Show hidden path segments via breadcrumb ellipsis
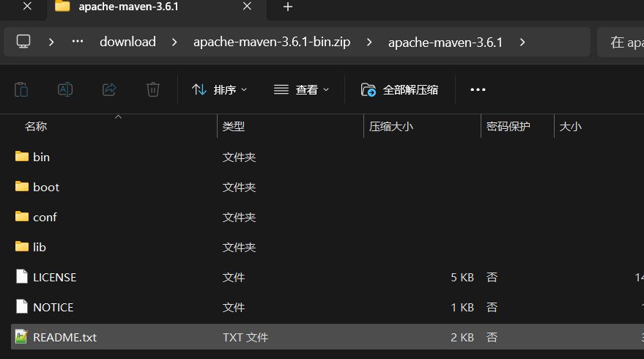 click(78, 42)
